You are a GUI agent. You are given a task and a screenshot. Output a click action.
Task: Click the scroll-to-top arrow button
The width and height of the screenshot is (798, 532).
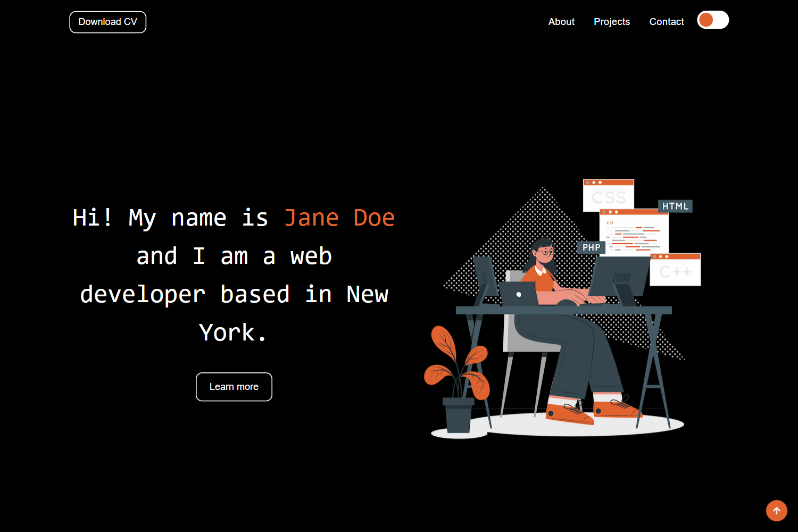(776, 511)
